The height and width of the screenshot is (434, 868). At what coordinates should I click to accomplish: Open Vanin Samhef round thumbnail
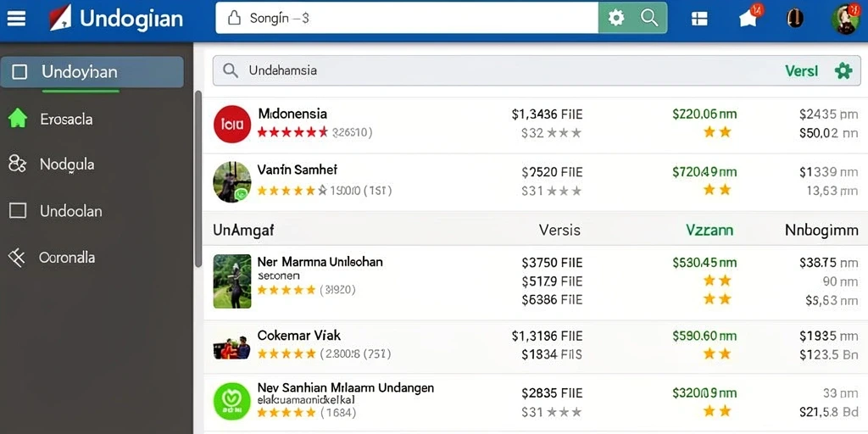click(232, 182)
